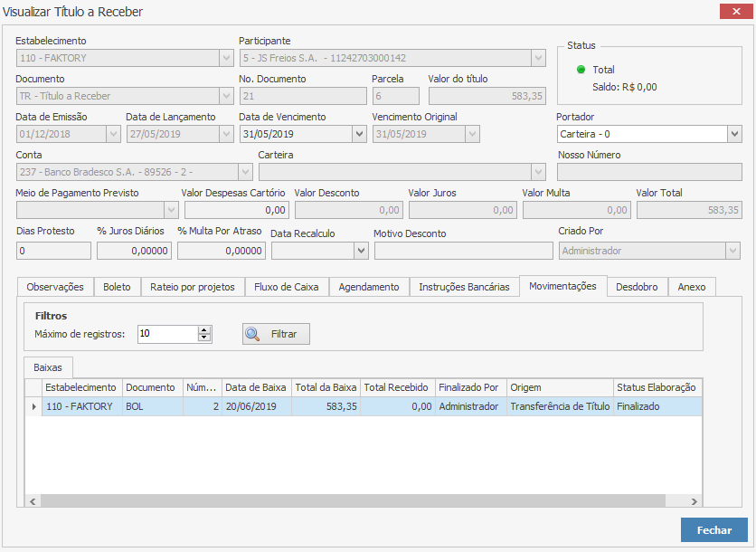Click the Filtrar button with magnifier icon
Viewport: 756px width, 552px height.
point(276,334)
